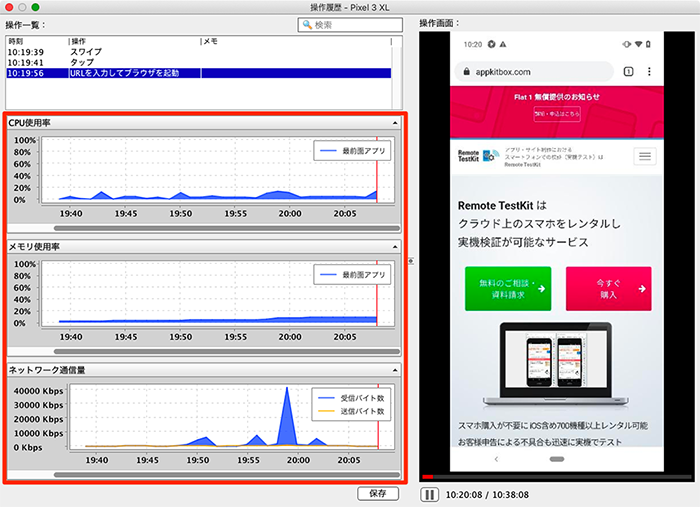
Task: Collapse the ネットワーク通信量 panel
Action: click(x=395, y=370)
